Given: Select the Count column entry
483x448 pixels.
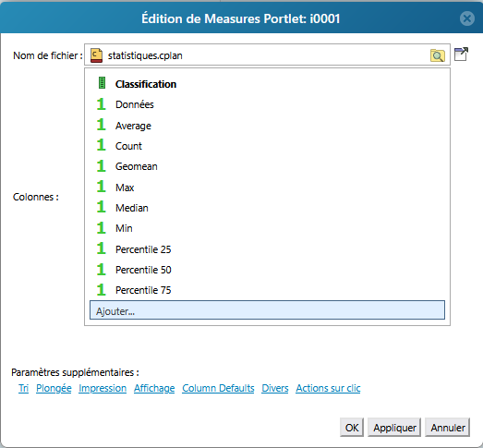Looking at the screenshot, I should tap(128, 146).
